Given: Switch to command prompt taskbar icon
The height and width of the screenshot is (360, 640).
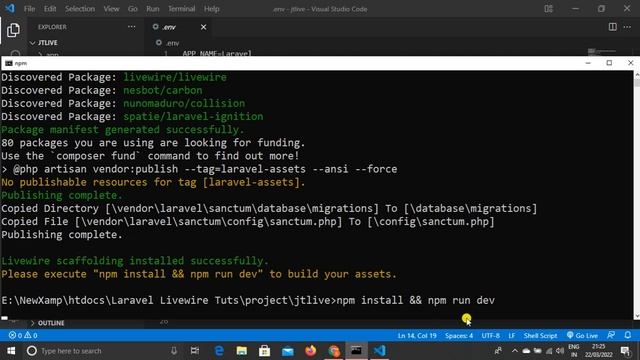Looking at the screenshot, I should tap(356, 351).
